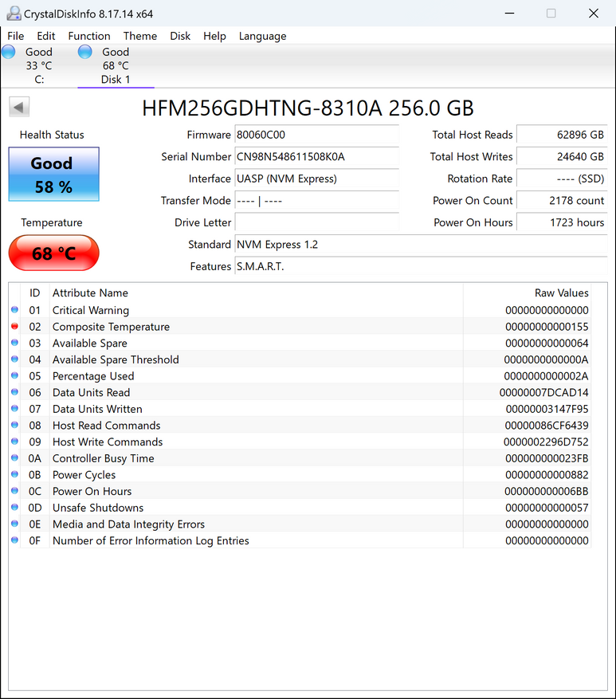Image resolution: width=616 pixels, height=699 pixels.
Task: Open the Function menu
Action: coord(89,36)
